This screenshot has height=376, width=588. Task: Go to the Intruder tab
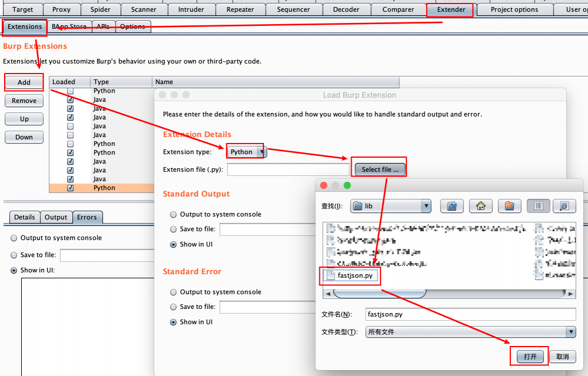tap(191, 9)
